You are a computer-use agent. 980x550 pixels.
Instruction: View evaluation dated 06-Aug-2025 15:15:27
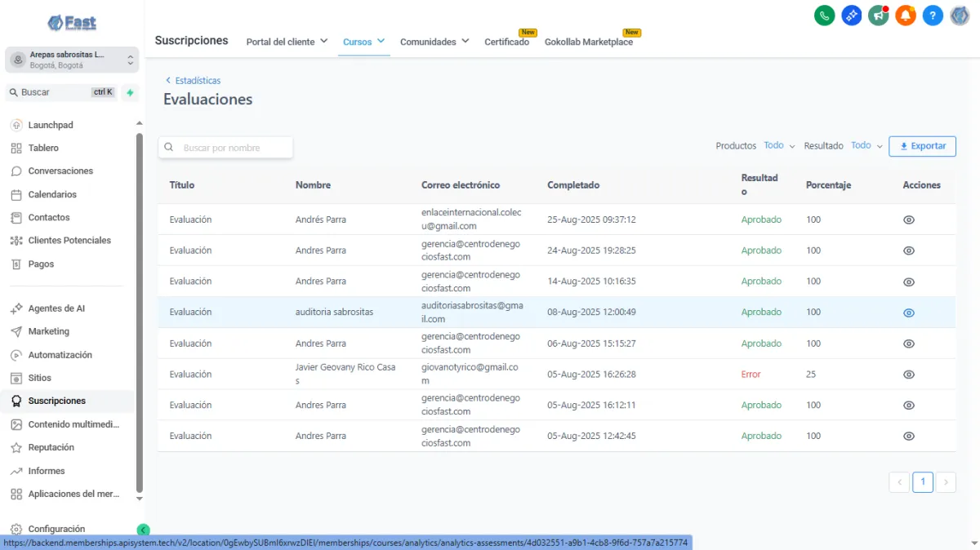point(909,344)
